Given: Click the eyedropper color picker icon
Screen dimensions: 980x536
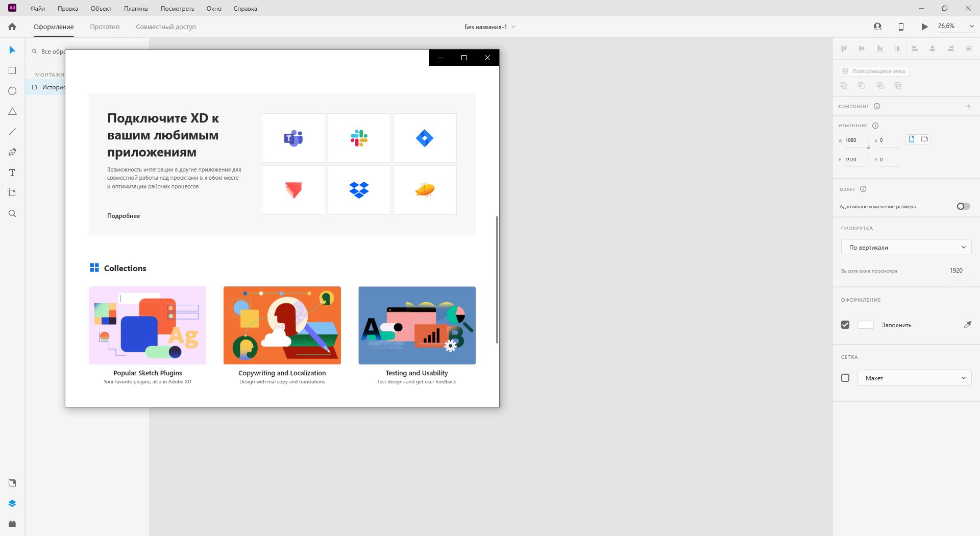Looking at the screenshot, I should pos(967,325).
